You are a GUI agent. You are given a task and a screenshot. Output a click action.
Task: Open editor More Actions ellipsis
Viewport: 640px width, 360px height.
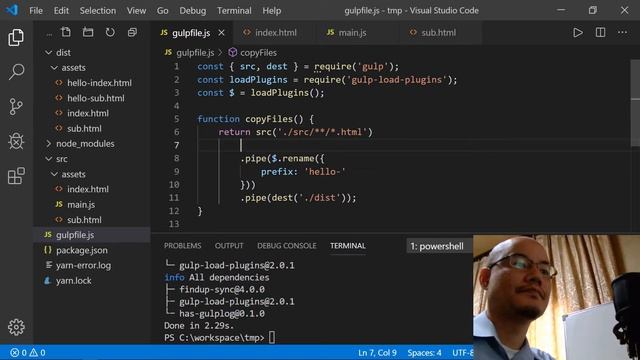coord(622,32)
